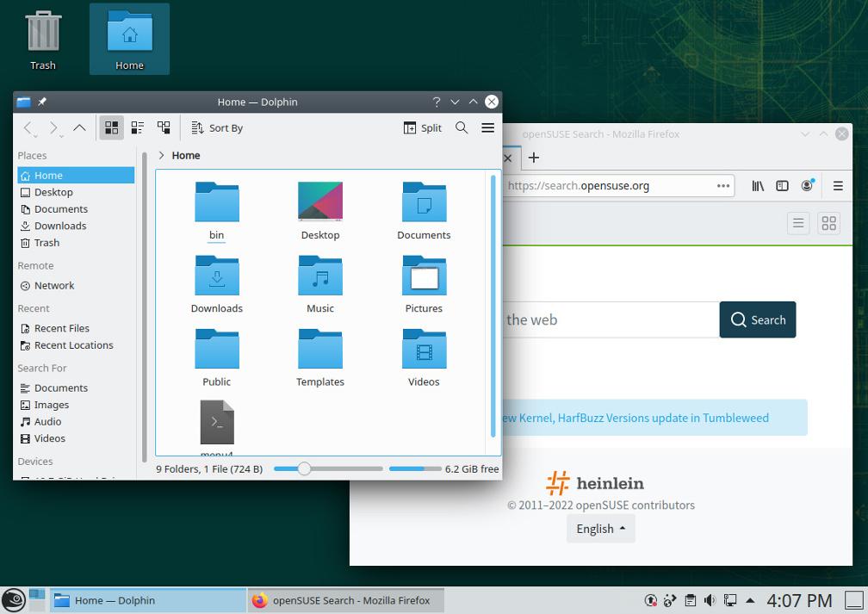Switch Dolphin to Icons view mode
Screen dimensions: 868x614
(x=111, y=128)
